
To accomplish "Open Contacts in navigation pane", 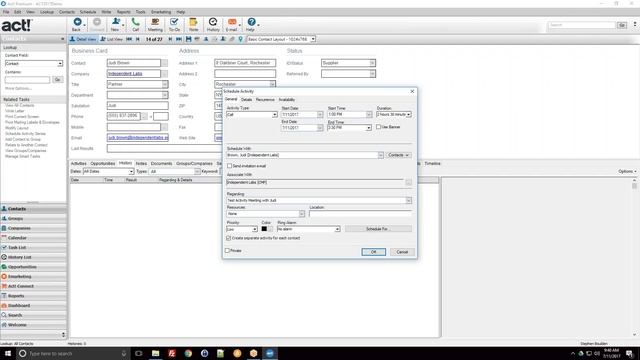I will (x=33, y=209).
